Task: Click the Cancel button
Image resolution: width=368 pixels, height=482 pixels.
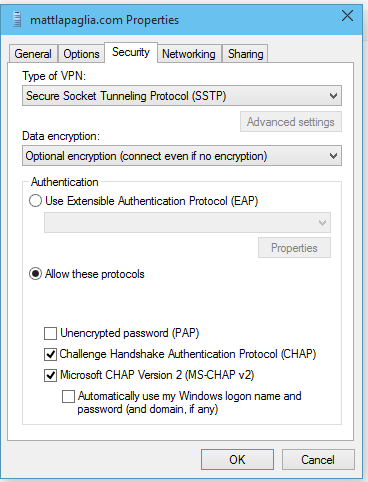Action: pos(318,460)
